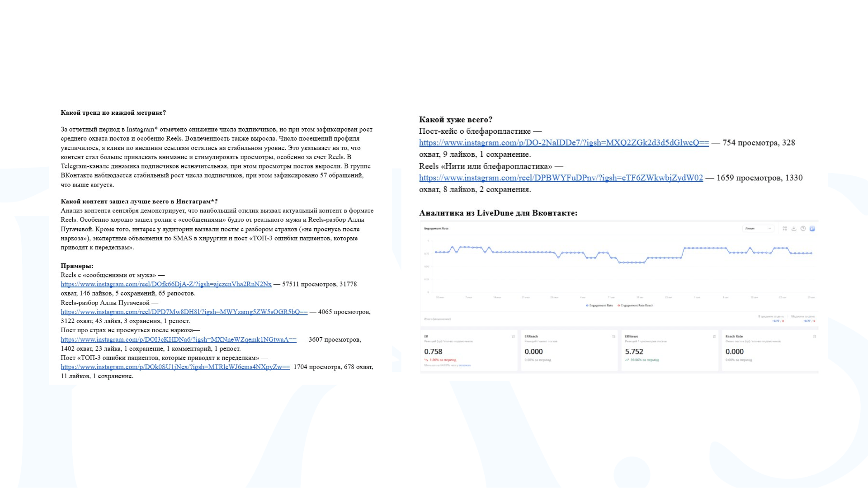Open the blepharoplasty case post link
This screenshot has width=868, height=488.
pyautogui.click(x=564, y=143)
